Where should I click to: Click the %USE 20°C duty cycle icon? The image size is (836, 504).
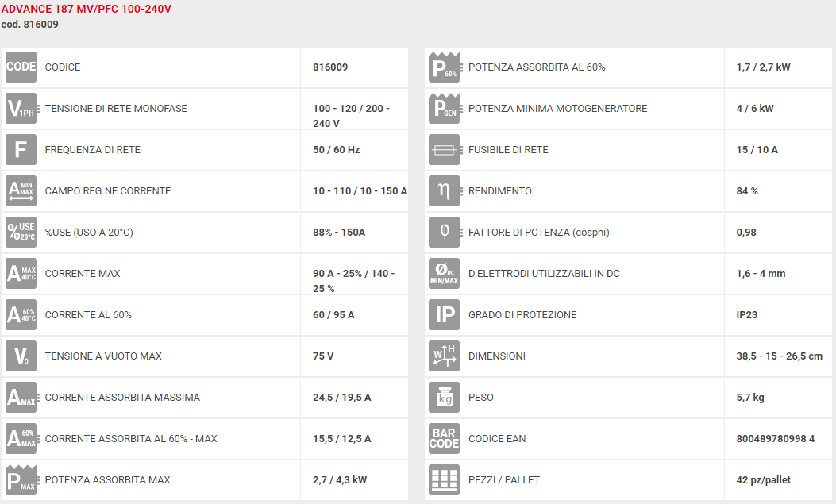tap(21, 233)
